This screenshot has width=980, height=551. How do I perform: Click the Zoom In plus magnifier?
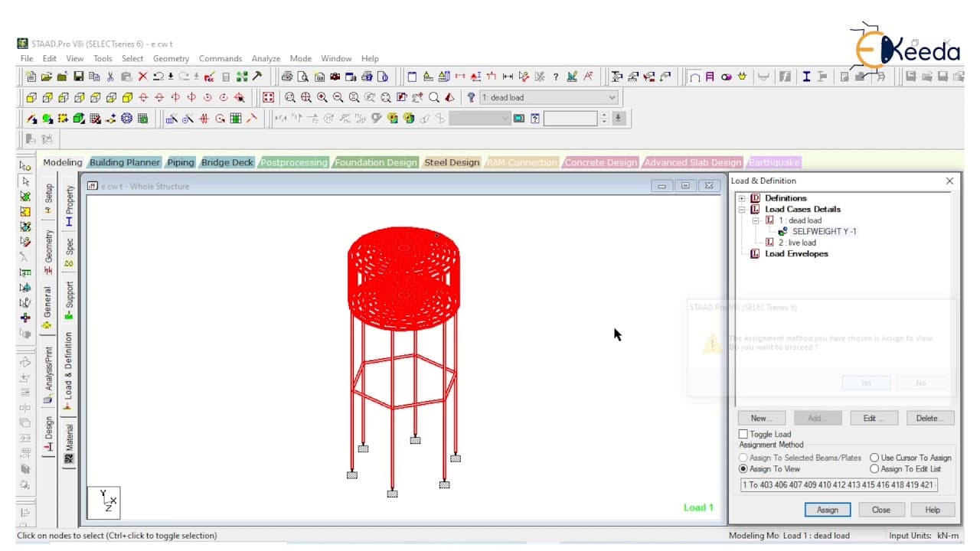pos(322,97)
